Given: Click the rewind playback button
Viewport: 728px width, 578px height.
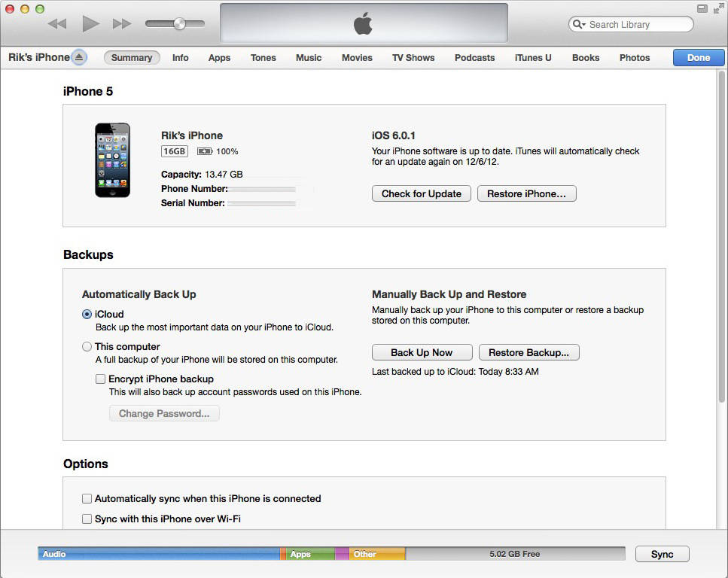Looking at the screenshot, I should 57,23.
